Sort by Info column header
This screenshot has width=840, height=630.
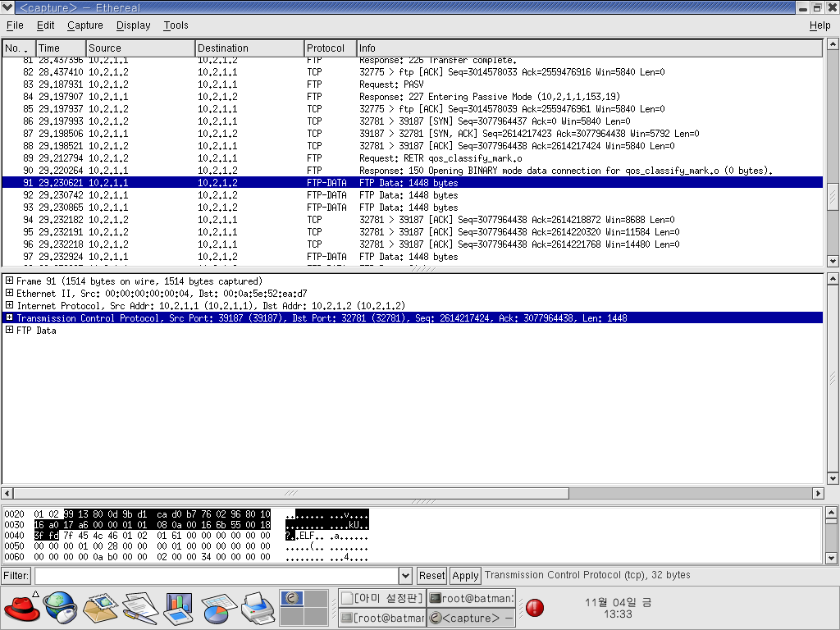click(x=589, y=48)
